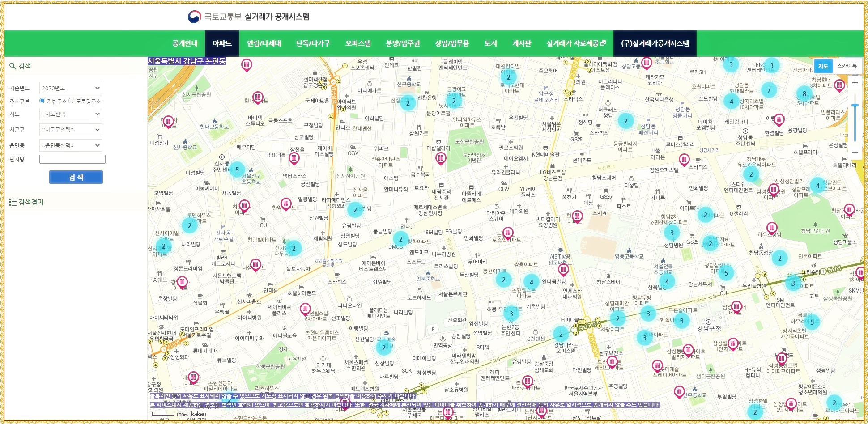The image size is (868, 424).
Task: Click the blue 검색 button
Action: (x=76, y=177)
